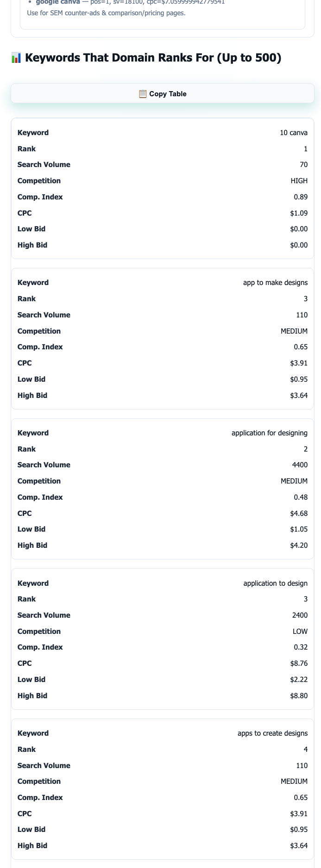
Task: Click the 4400 search volume value
Action: click(300, 465)
